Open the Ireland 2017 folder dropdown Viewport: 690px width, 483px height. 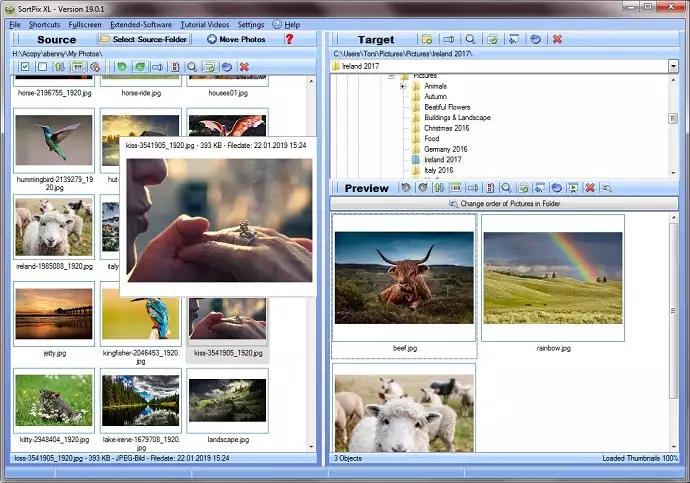point(673,66)
